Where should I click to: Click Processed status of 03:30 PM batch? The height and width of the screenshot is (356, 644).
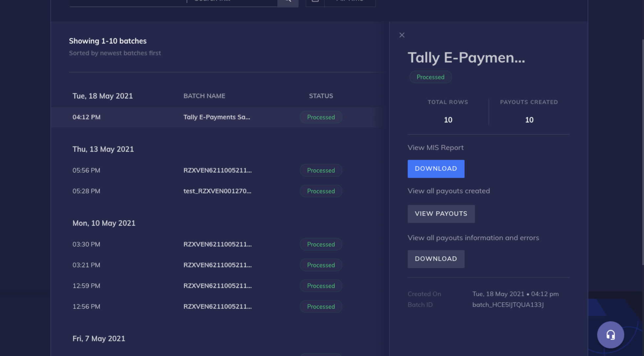(321, 244)
